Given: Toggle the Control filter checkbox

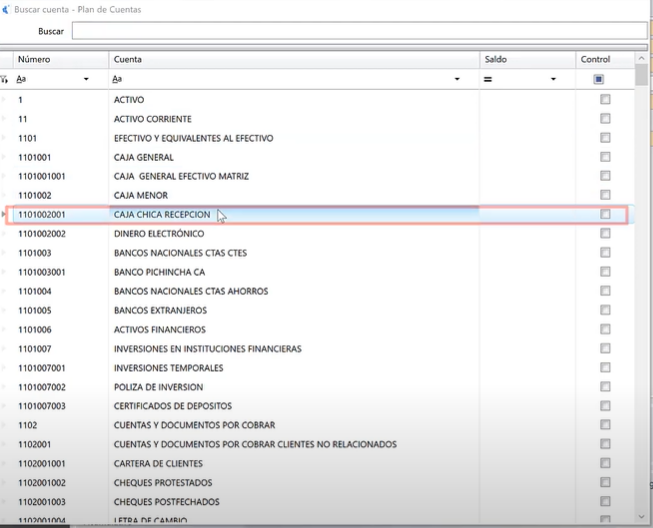Looking at the screenshot, I should (598, 79).
